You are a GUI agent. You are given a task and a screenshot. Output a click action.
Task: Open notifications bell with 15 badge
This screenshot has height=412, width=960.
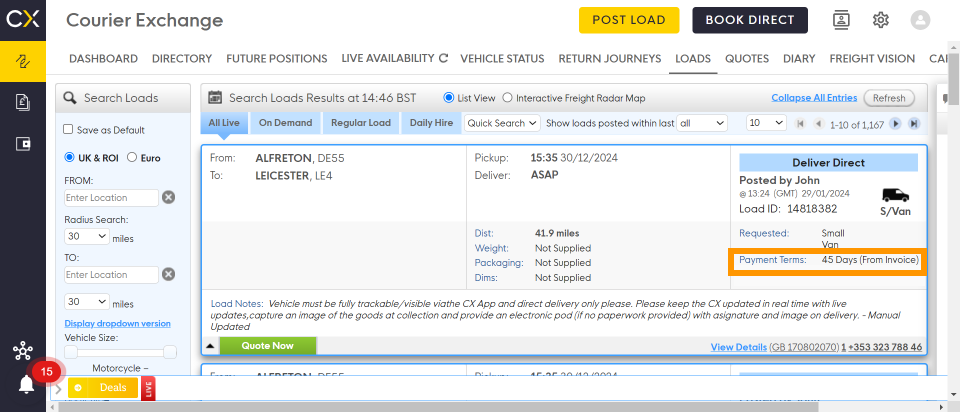pos(26,384)
